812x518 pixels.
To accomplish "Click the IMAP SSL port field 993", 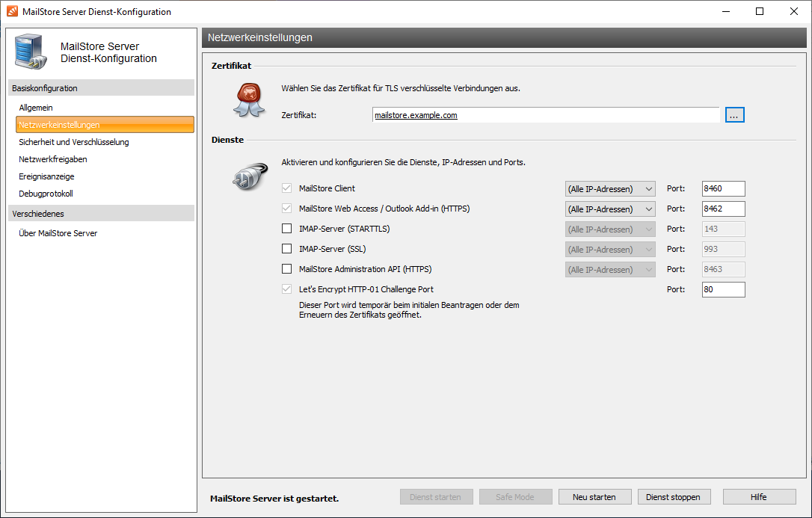I will [x=724, y=250].
